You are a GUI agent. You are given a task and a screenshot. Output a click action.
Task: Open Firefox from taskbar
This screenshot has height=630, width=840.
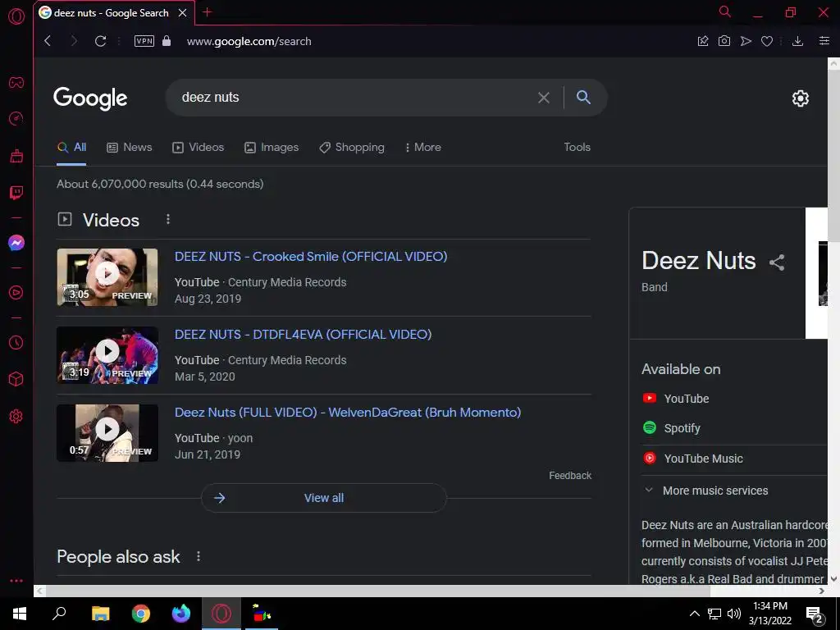point(181,614)
